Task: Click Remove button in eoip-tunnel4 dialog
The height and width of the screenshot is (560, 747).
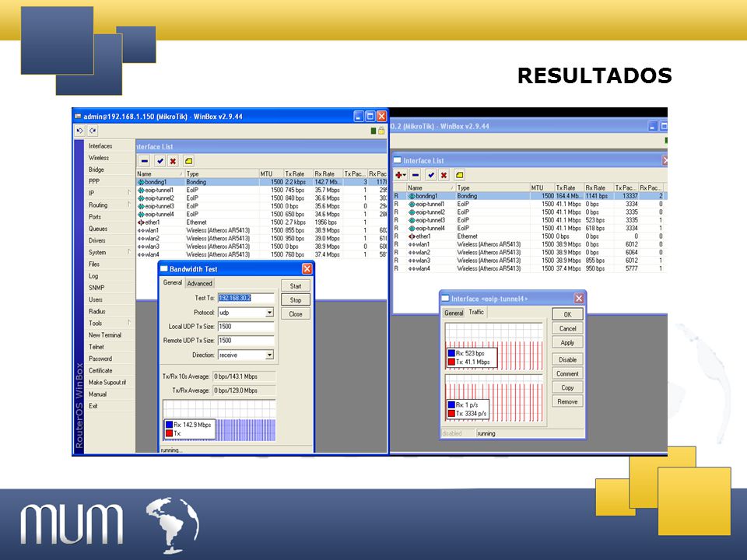Action: tap(567, 401)
